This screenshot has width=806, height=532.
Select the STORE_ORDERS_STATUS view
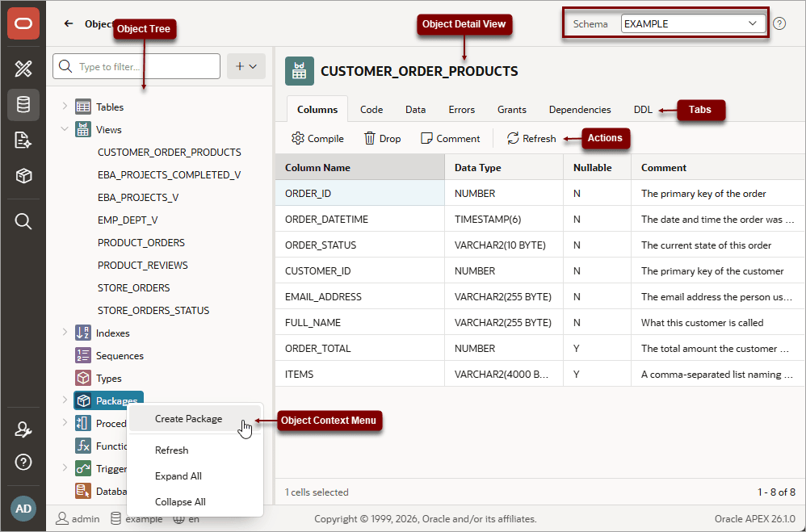(153, 311)
